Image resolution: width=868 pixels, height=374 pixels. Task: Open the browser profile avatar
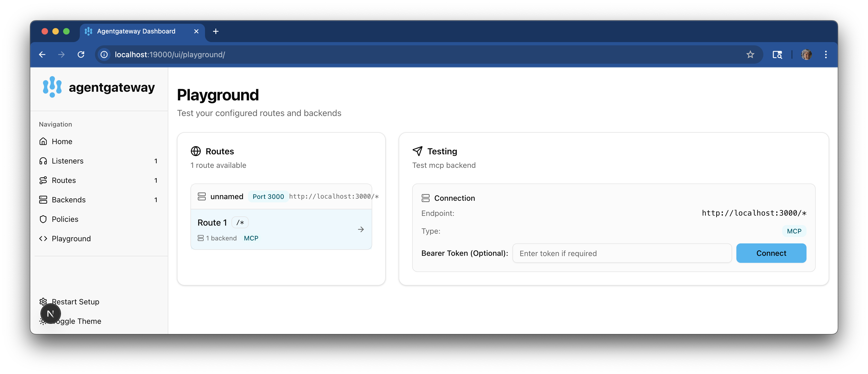tap(806, 55)
